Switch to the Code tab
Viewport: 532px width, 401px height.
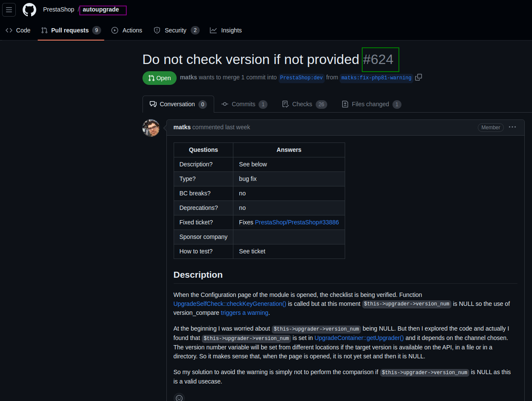[x=18, y=30]
